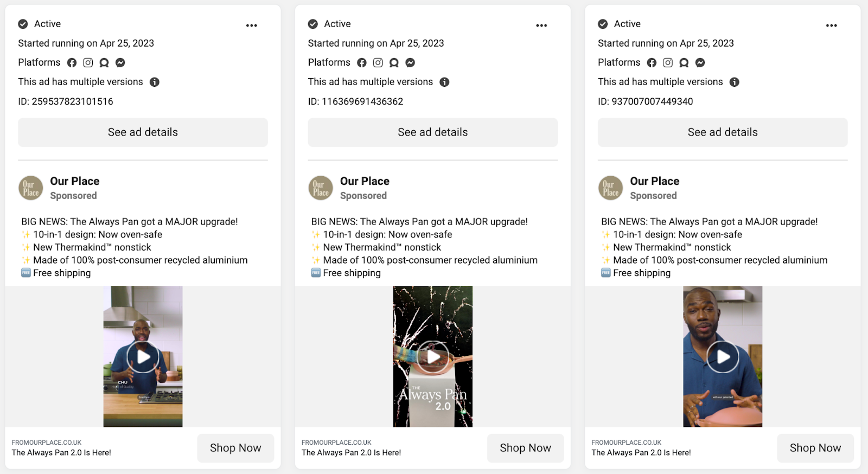
Task: Click Our Place avatar on ad 116369691436362
Action: tap(321, 188)
